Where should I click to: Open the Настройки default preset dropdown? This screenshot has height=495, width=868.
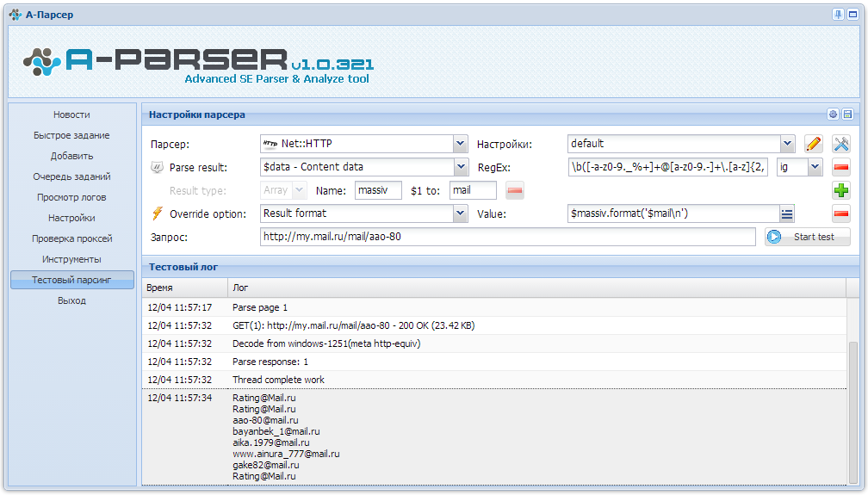[x=788, y=144]
